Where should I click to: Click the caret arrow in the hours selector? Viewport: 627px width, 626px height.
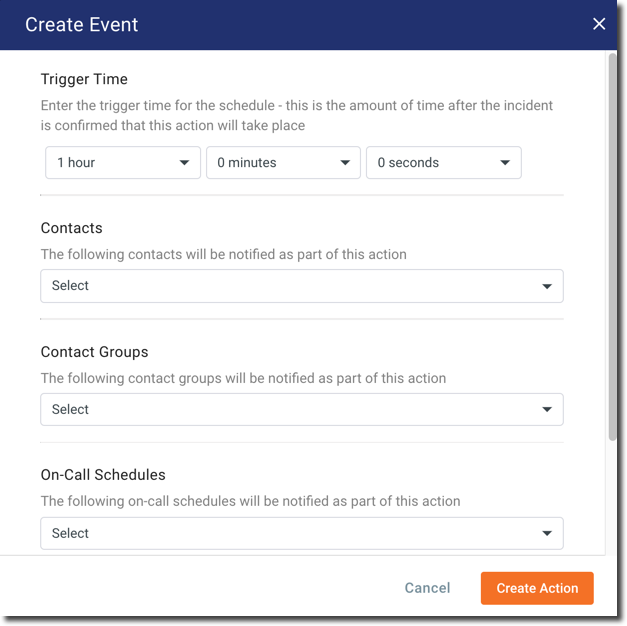[185, 163]
